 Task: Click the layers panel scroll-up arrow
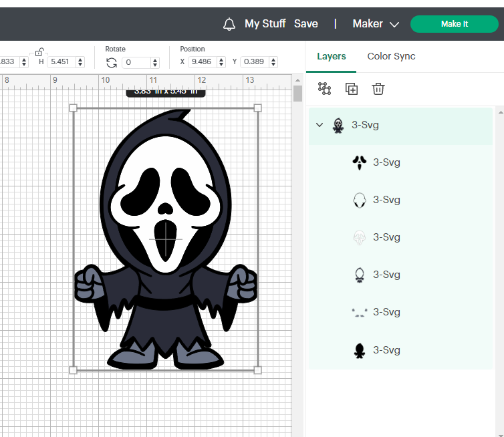click(x=501, y=112)
